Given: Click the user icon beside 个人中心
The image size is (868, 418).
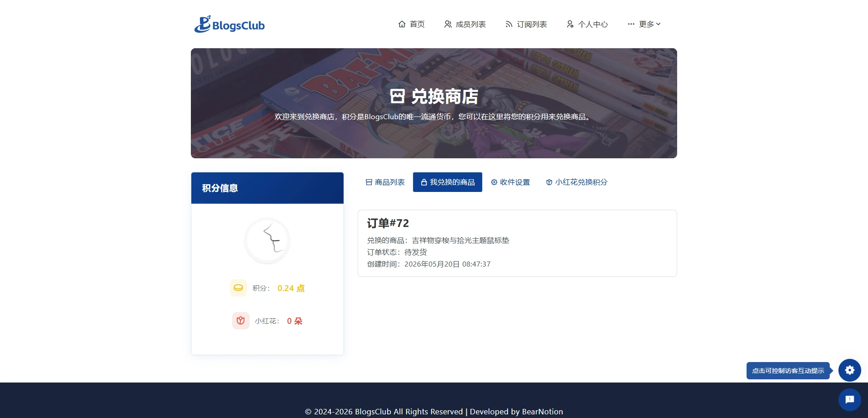Looking at the screenshot, I should pyautogui.click(x=570, y=24).
